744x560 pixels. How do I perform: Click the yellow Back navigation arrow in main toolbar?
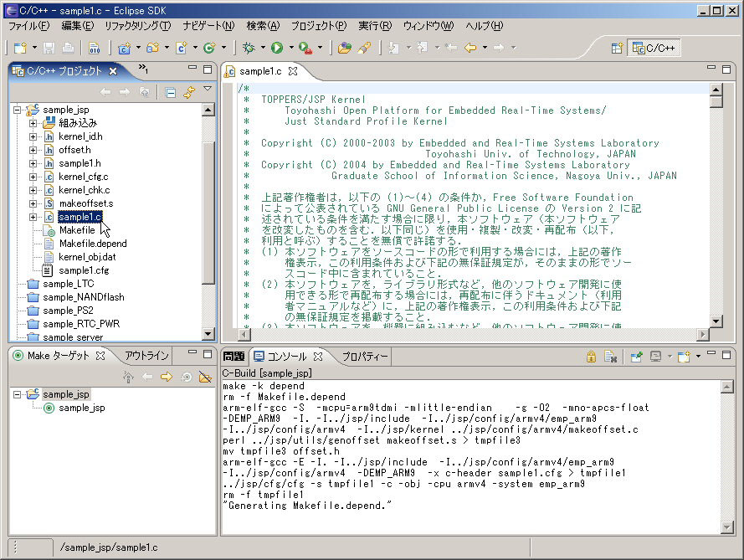[x=470, y=48]
